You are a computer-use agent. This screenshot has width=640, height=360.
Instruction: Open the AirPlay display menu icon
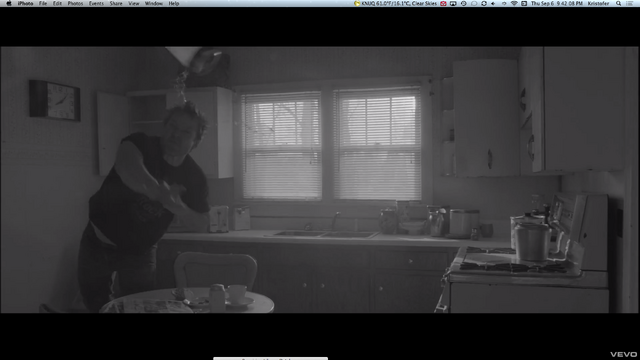(x=453, y=3)
